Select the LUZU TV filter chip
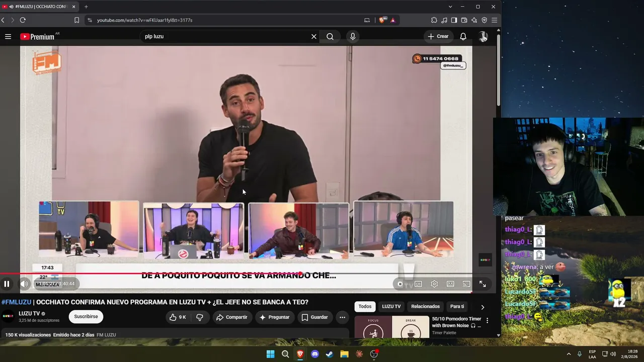This screenshot has width=644, height=362. (391, 307)
